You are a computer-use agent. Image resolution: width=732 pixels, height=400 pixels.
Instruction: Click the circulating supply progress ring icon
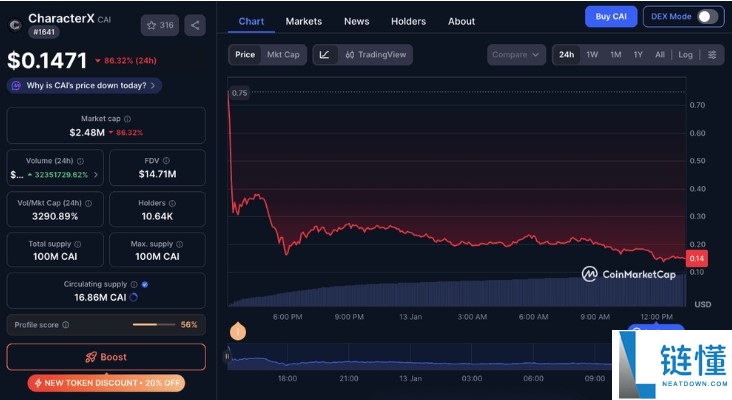coord(134,297)
